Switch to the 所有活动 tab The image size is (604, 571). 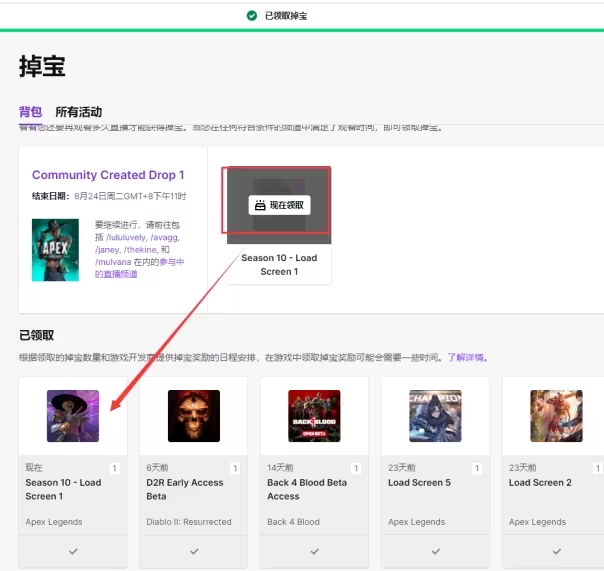click(79, 112)
